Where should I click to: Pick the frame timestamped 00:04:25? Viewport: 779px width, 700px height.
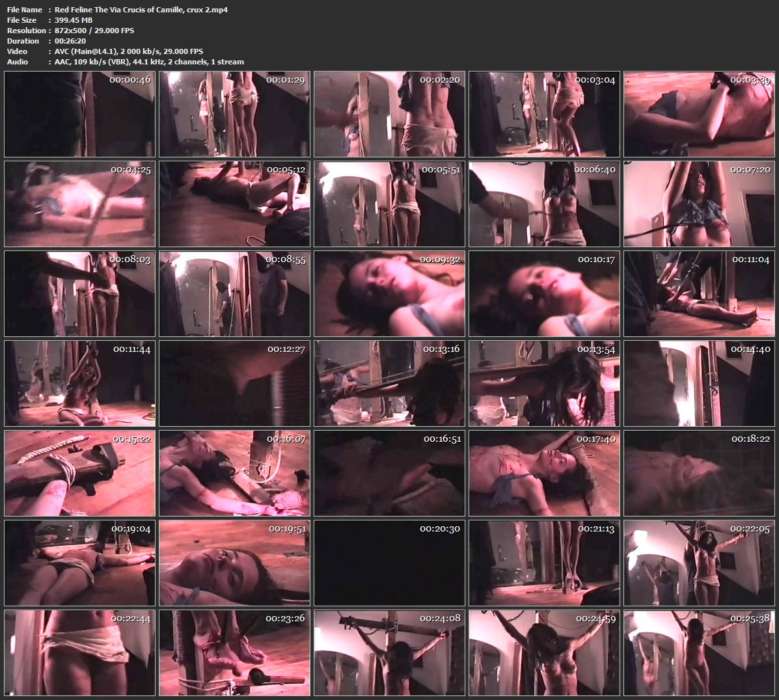click(x=79, y=204)
